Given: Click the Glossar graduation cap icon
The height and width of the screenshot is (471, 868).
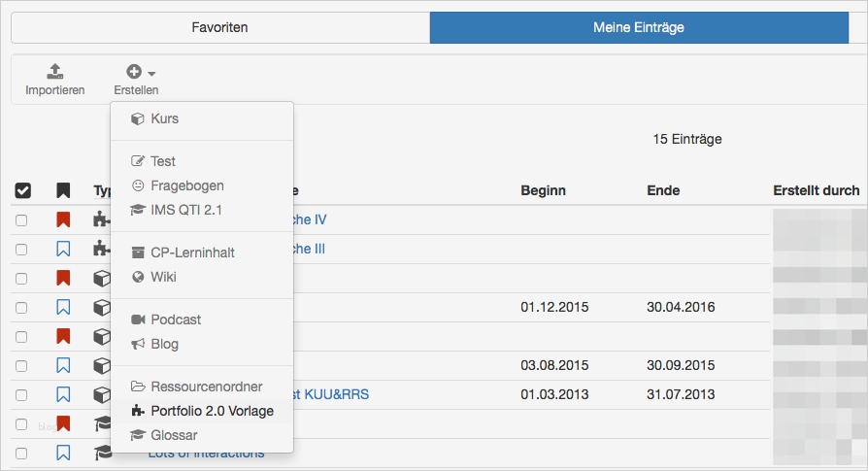Looking at the screenshot, I should [x=137, y=435].
